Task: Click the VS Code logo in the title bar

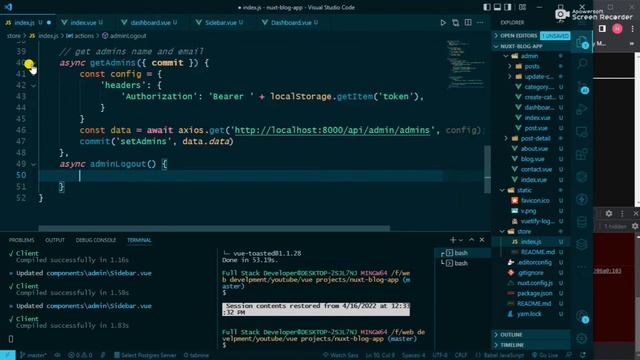Action: pos(8,7)
